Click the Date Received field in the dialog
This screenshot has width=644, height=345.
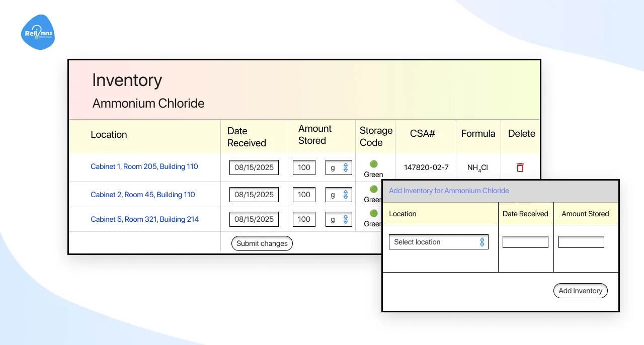[525, 241]
